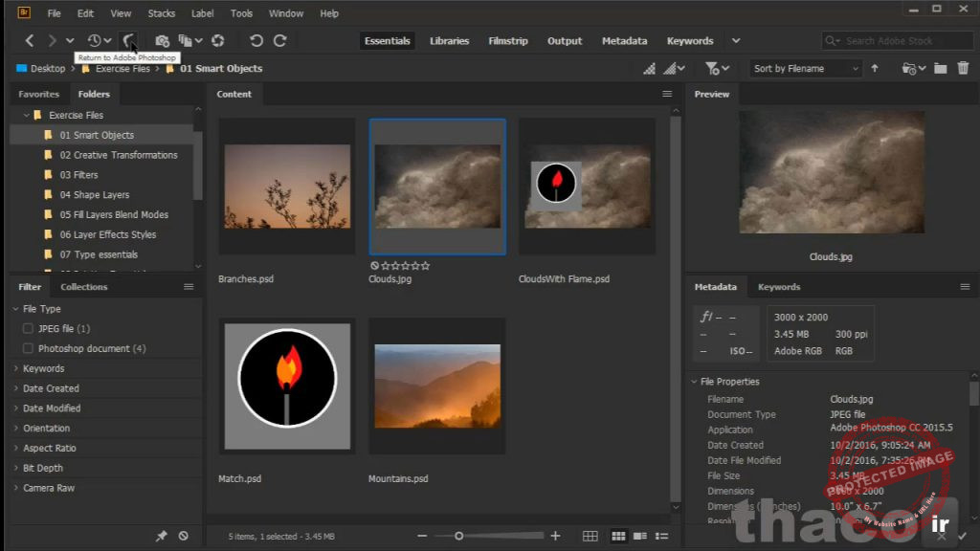Viewport: 980px width, 551px height.
Task: Check the Photoshop document filter checkbox
Action: coord(28,349)
